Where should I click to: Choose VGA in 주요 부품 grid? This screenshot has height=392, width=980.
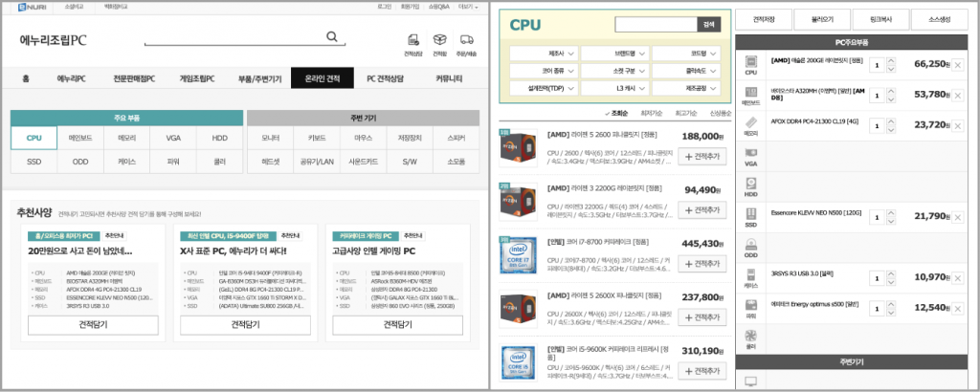173,138
